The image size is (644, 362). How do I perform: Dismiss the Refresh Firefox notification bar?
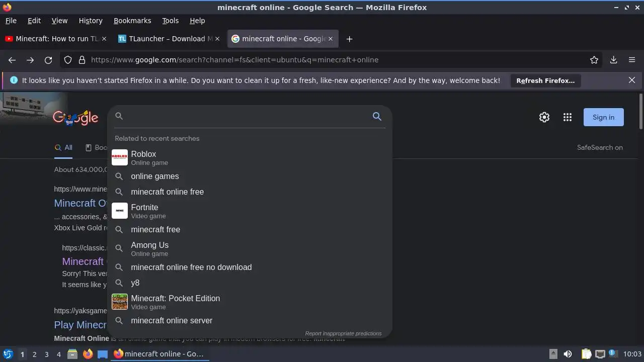point(632,80)
